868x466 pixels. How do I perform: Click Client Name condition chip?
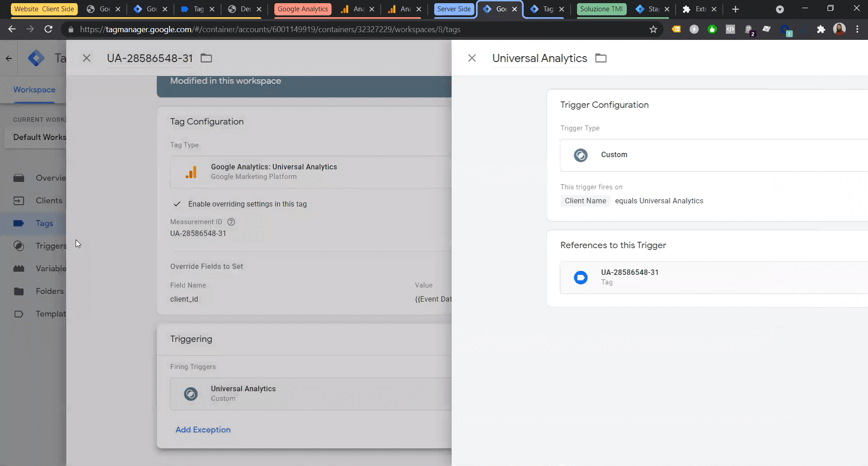click(585, 201)
